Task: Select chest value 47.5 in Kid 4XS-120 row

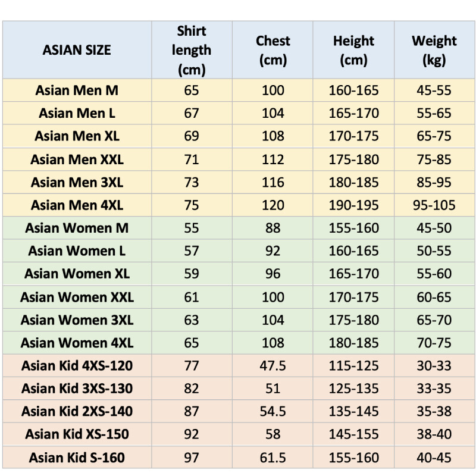Action: (x=273, y=365)
